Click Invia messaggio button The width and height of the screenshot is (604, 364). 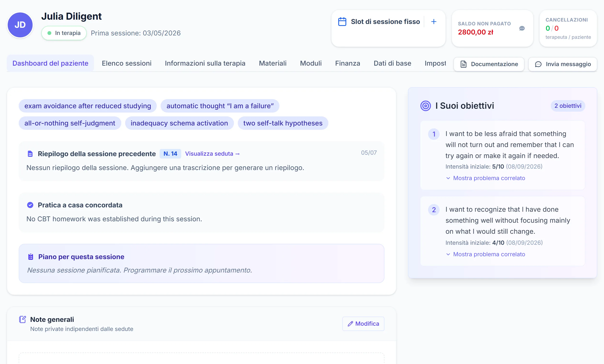click(x=563, y=64)
